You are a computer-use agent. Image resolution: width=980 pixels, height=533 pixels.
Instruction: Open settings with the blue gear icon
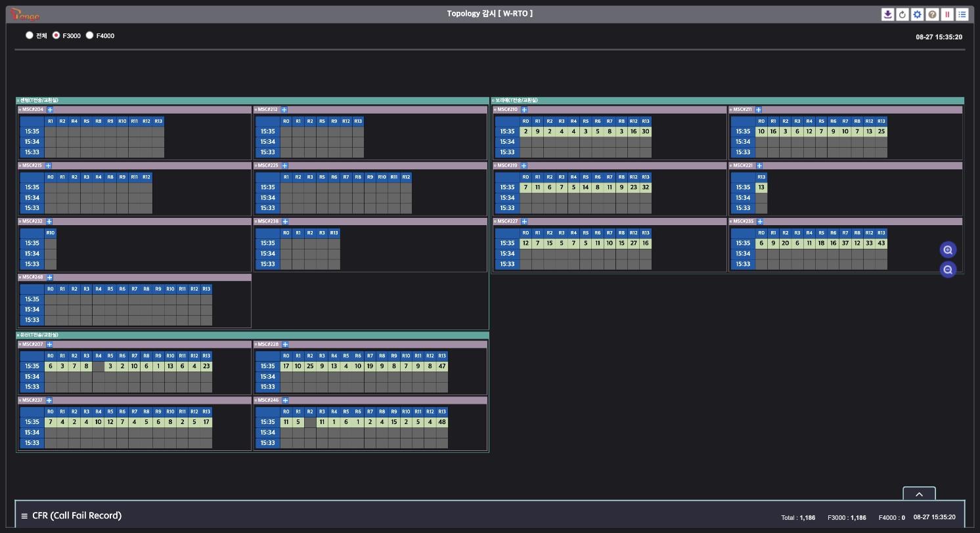click(918, 14)
